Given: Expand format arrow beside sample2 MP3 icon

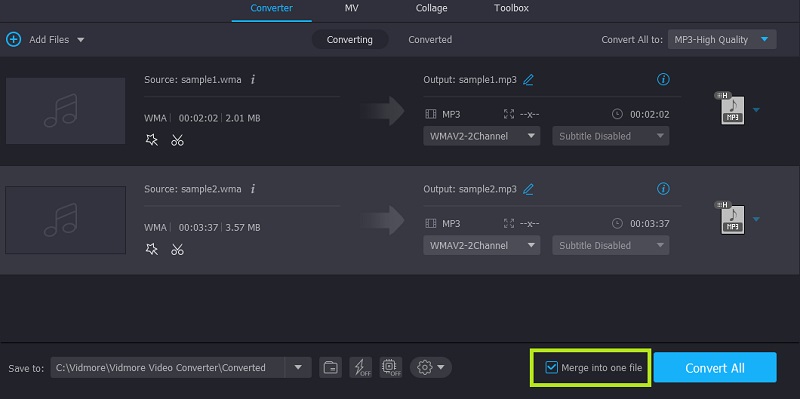Looking at the screenshot, I should pyautogui.click(x=756, y=219).
